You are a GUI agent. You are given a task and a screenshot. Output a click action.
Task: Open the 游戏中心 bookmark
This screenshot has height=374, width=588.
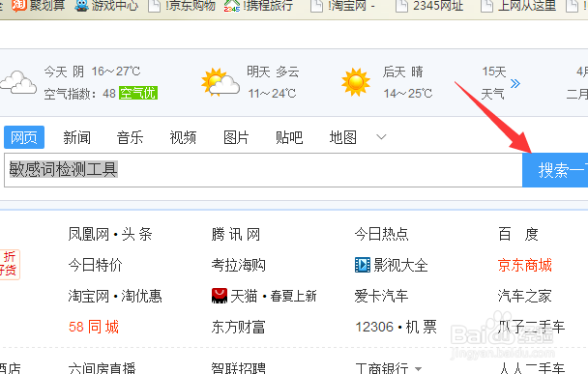pos(107,6)
